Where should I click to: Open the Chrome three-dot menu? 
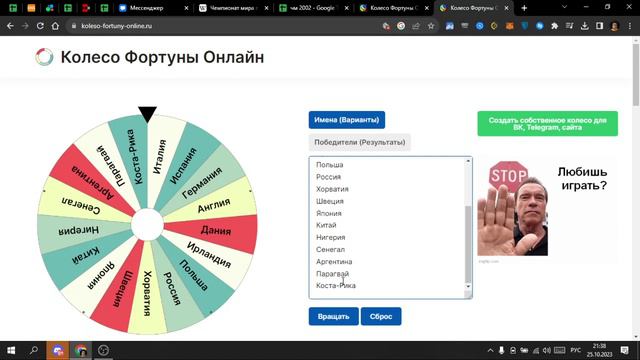pos(630,26)
